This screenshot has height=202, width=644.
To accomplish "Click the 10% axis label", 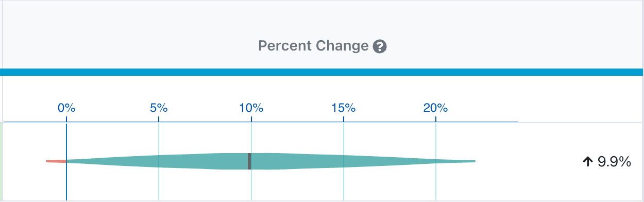I will point(251,108).
